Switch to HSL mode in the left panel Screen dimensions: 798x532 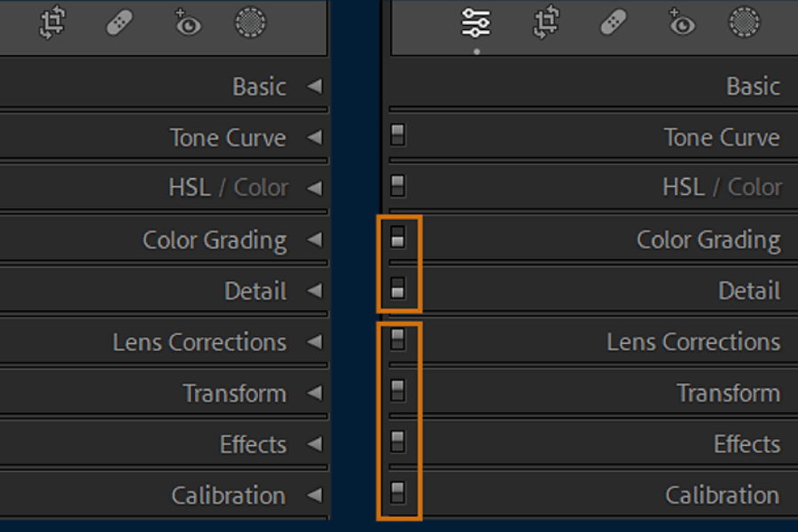click(x=189, y=188)
